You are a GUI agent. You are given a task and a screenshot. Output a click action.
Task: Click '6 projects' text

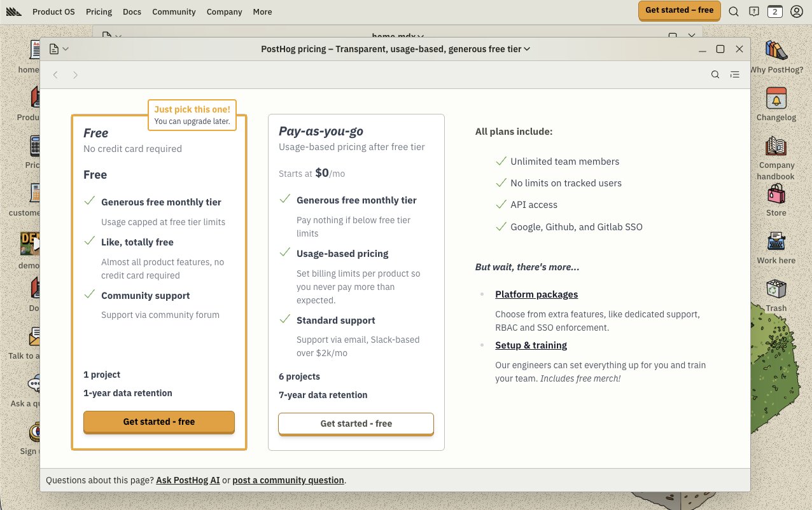tap(299, 376)
